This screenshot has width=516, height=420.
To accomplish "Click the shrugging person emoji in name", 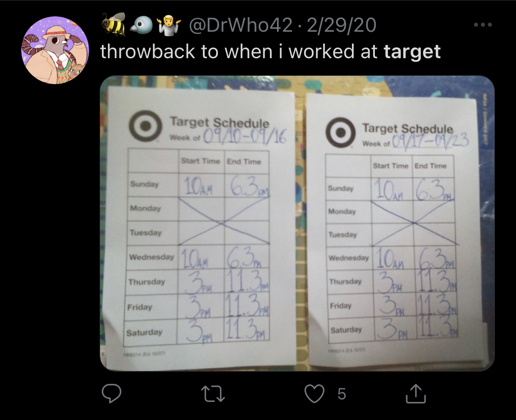I will pyautogui.click(x=168, y=25).
